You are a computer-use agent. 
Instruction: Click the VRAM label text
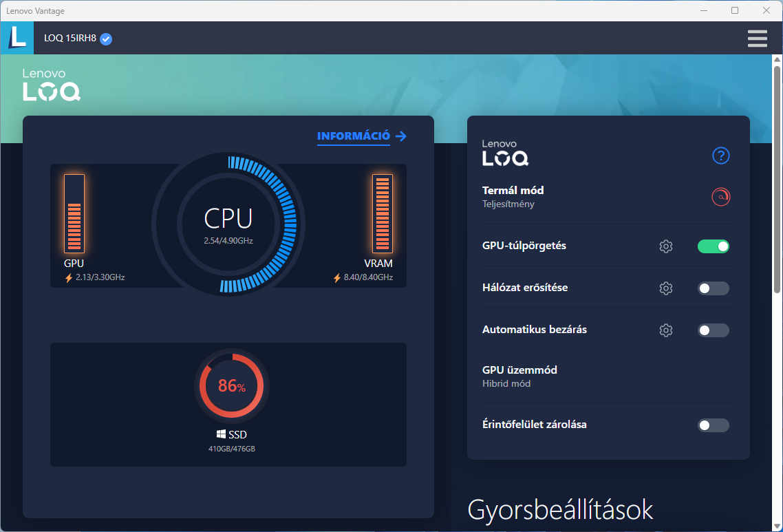(x=378, y=264)
